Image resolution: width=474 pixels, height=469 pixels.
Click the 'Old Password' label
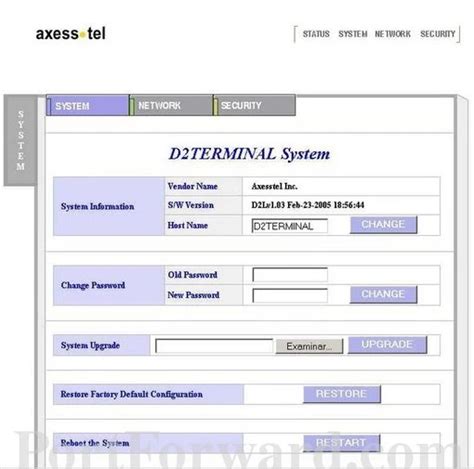193,275
